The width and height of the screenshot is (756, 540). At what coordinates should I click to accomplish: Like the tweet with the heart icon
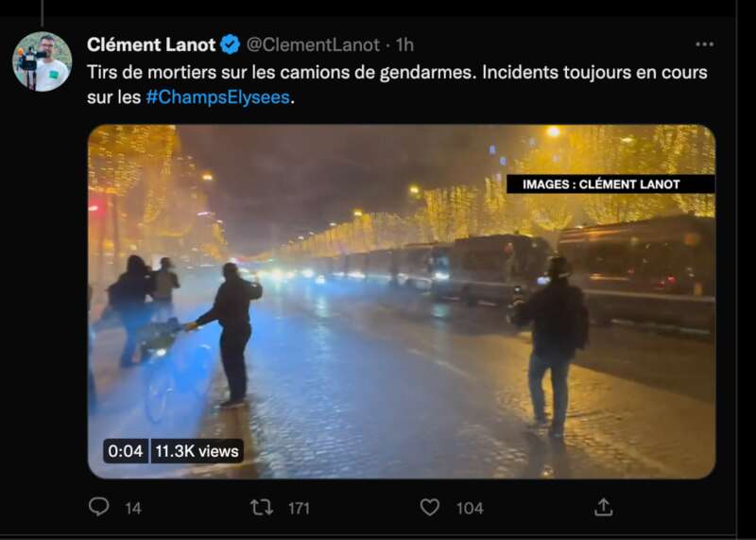pyautogui.click(x=430, y=507)
